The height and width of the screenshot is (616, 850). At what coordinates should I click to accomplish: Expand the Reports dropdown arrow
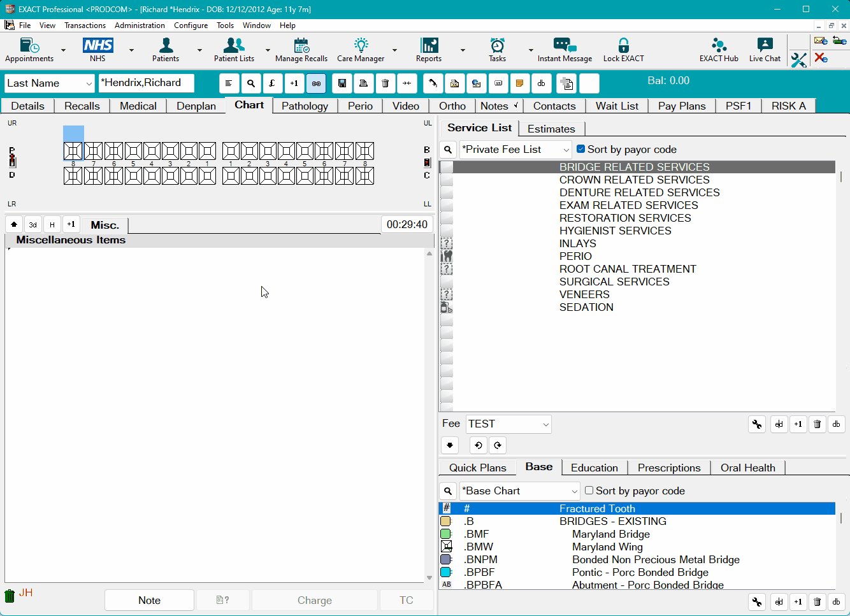463,50
